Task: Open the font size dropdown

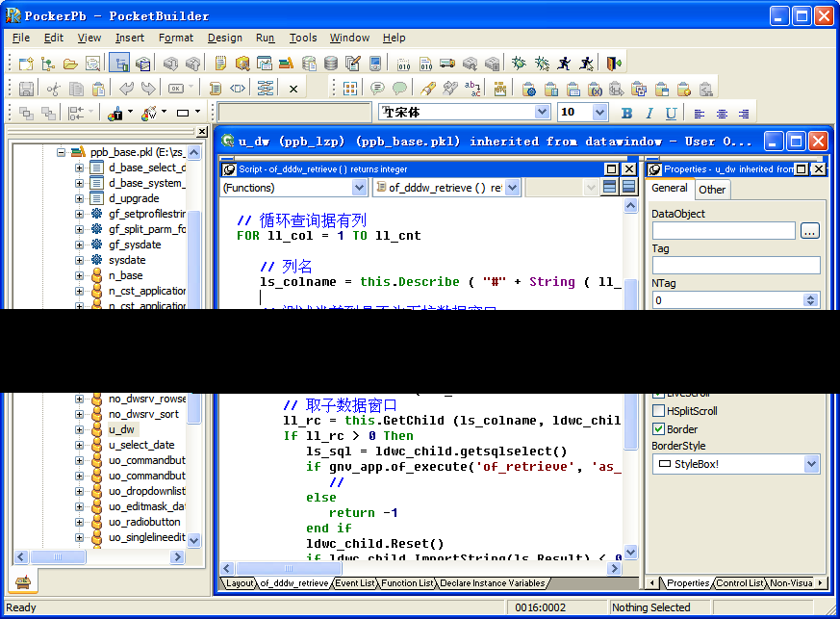Action: 599,112
